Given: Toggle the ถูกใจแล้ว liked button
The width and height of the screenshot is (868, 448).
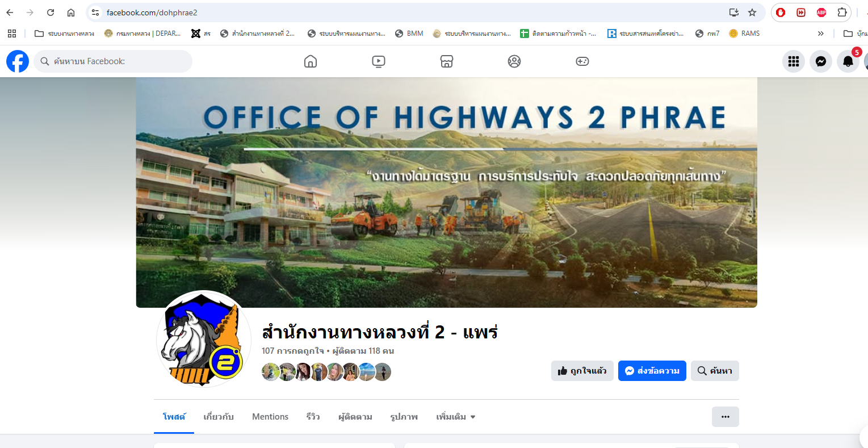Looking at the screenshot, I should click(x=582, y=371).
